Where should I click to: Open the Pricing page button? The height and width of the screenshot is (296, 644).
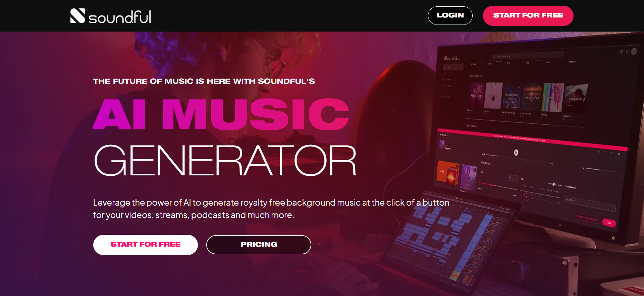(x=259, y=245)
